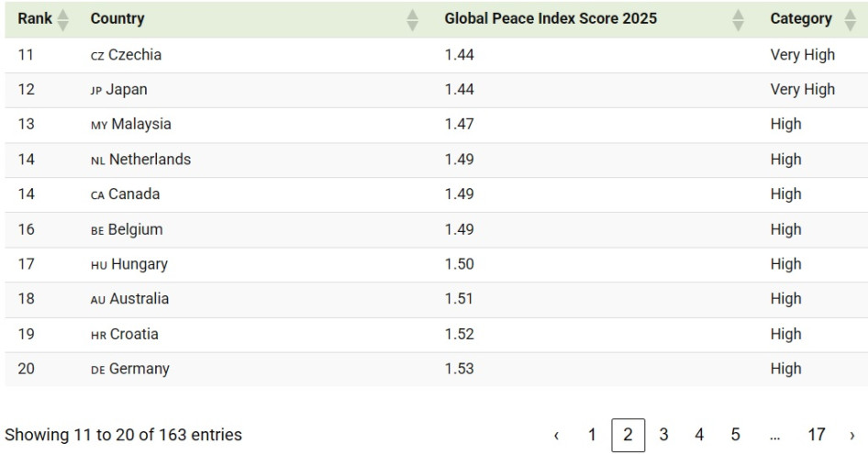
Task: Open page 5 of the table
Action: coord(735,435)
